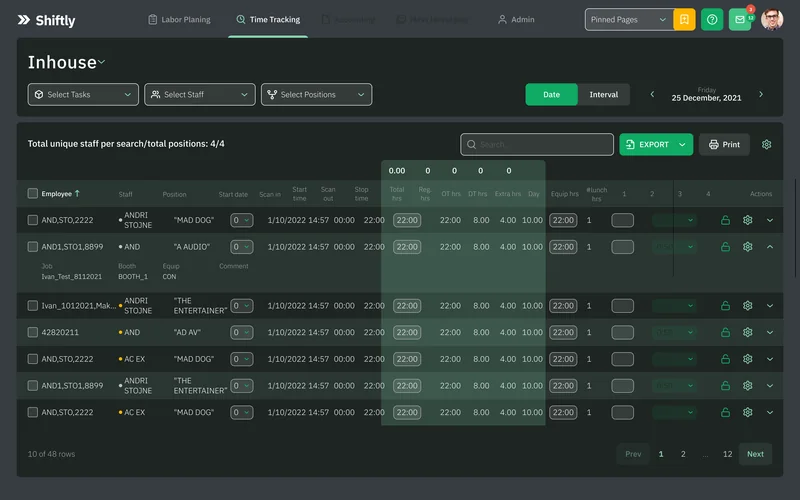Open start date dropdown in 42820211 row
Viewport: 800px width, 500px height.
point(242,332)
